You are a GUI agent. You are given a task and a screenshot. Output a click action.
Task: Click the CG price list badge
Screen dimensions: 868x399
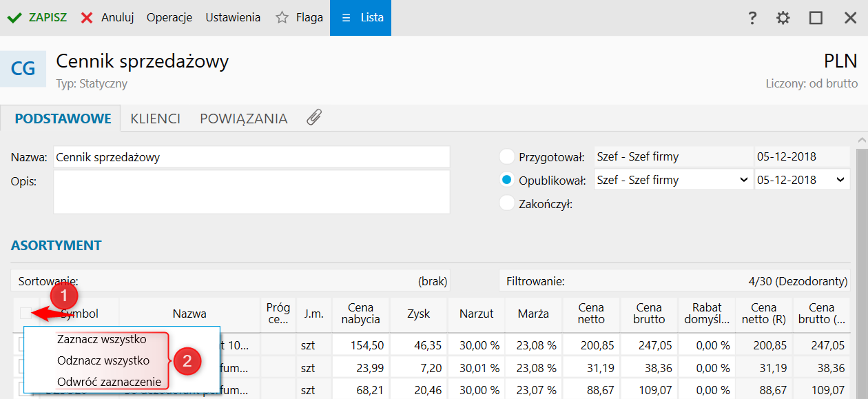[23, 69]
